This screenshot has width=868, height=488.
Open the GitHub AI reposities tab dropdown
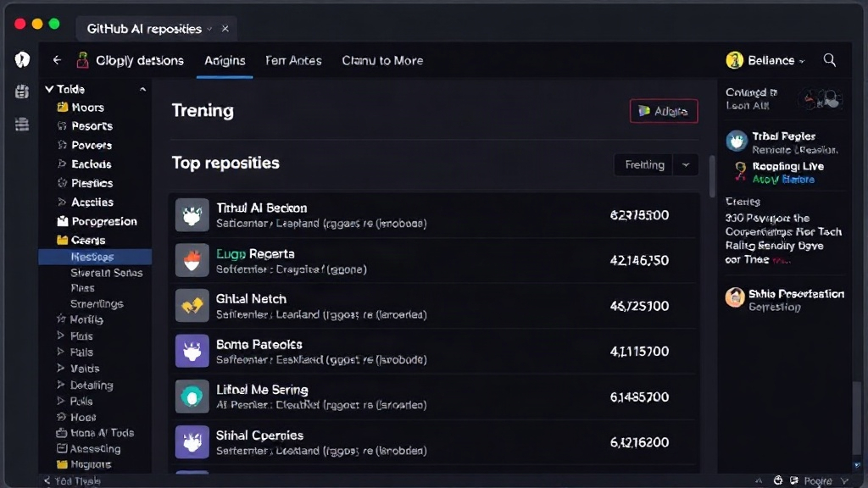tap(209, 29)
